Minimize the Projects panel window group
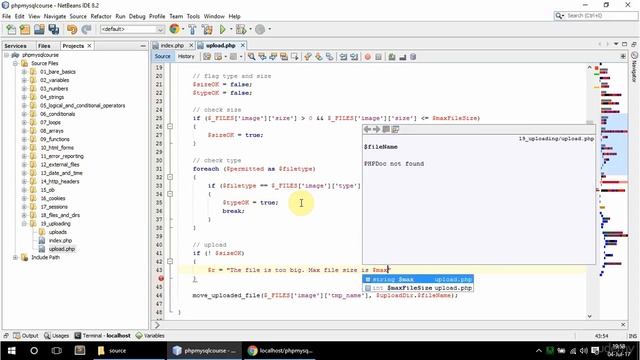The height and width of the screenshot is (360, 640). pyautogui.click(x=143, y=46)
